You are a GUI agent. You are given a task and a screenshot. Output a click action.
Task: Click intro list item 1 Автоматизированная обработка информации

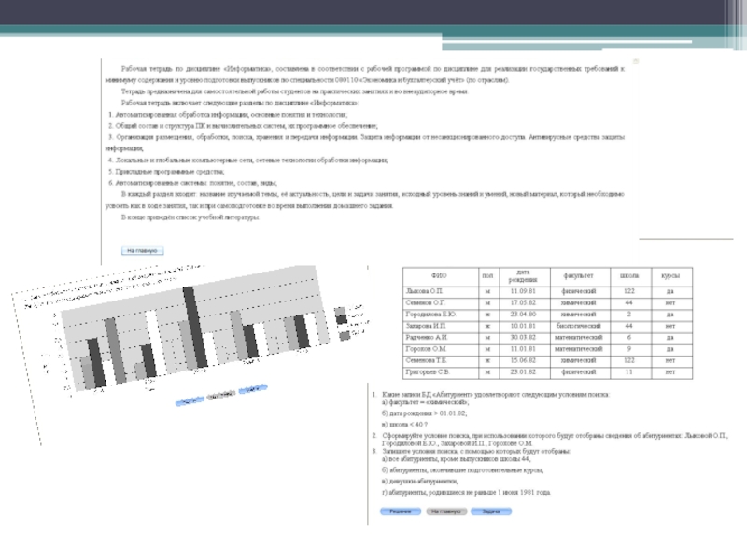coord(228,114)
